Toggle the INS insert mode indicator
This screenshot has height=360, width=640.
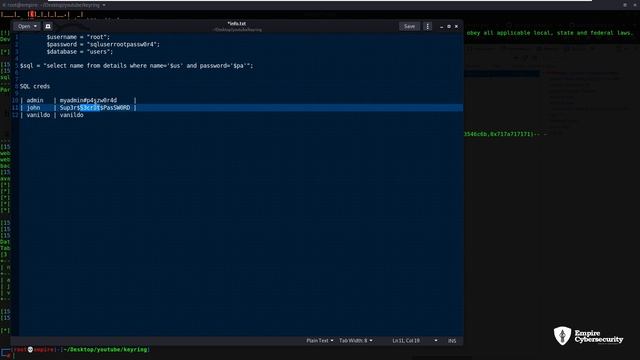(x=452, y=340)
